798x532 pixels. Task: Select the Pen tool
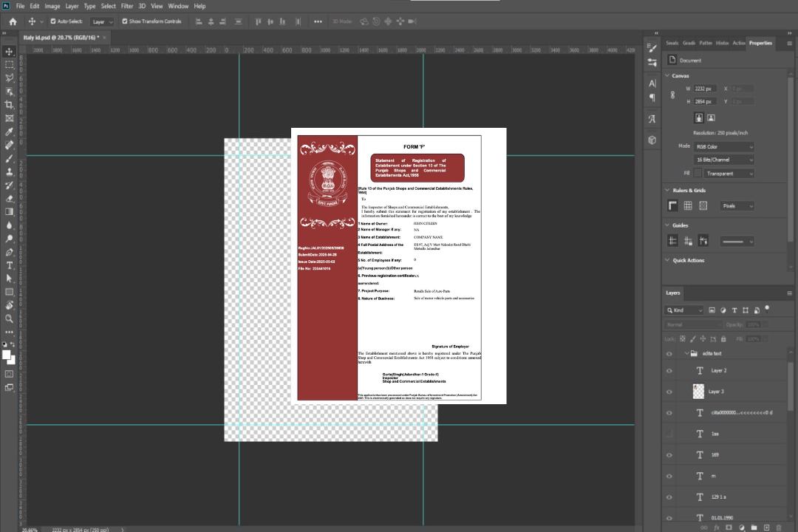pos(9,252)
